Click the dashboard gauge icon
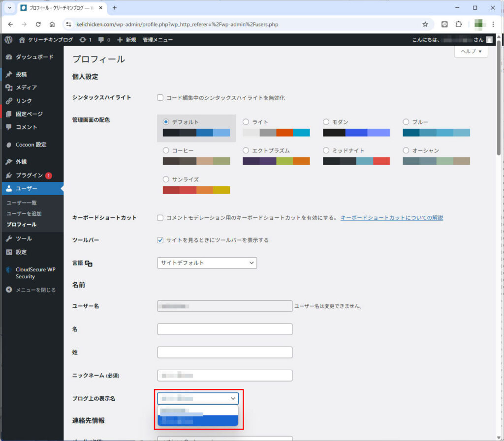 tap(9, 57)
